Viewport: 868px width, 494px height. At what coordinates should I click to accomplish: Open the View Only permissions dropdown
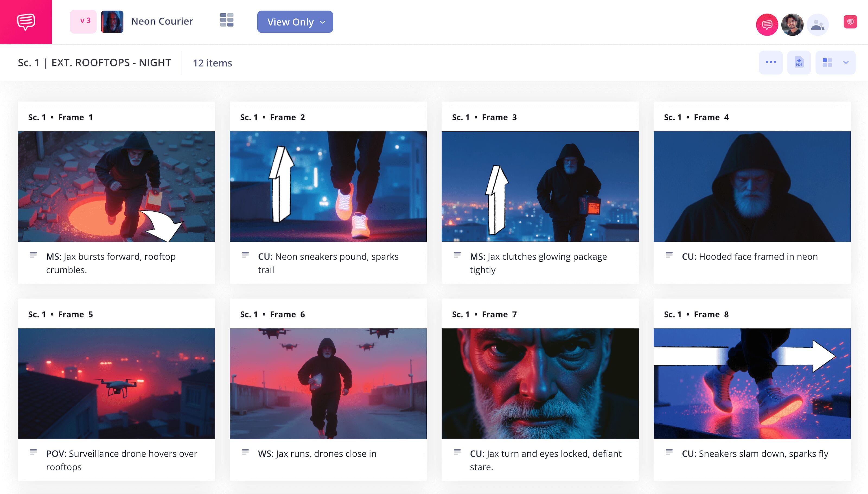(295, 22)
